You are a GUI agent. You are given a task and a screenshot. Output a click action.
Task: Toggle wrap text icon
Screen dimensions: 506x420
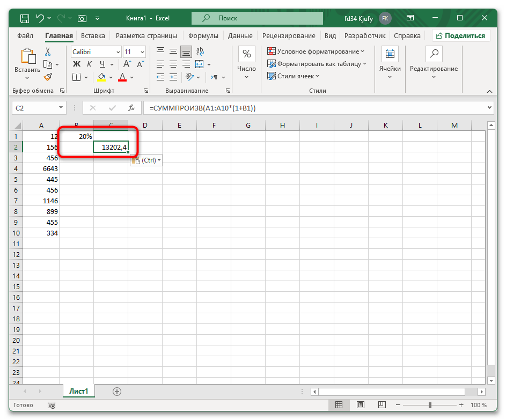pyautogui.click(x=200, y=51)
